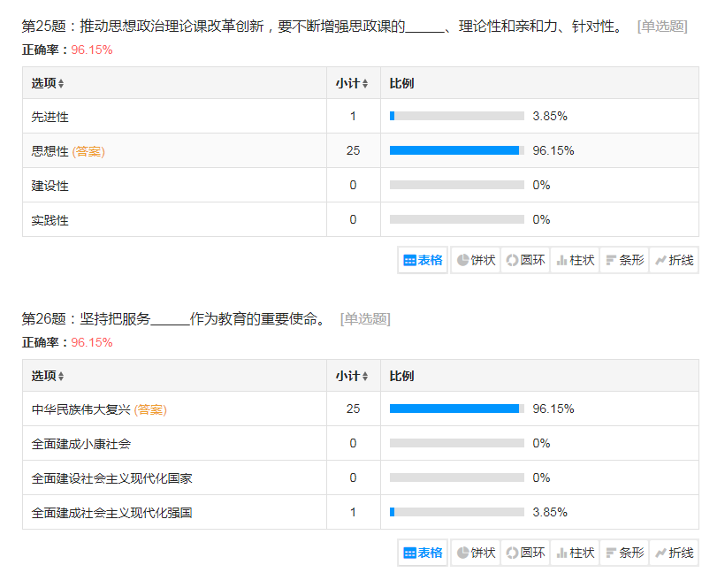Screen dimensions: 725x588
Task: Click the 全面建成社会主义现代化强国 option
Action: coord(111,513)
